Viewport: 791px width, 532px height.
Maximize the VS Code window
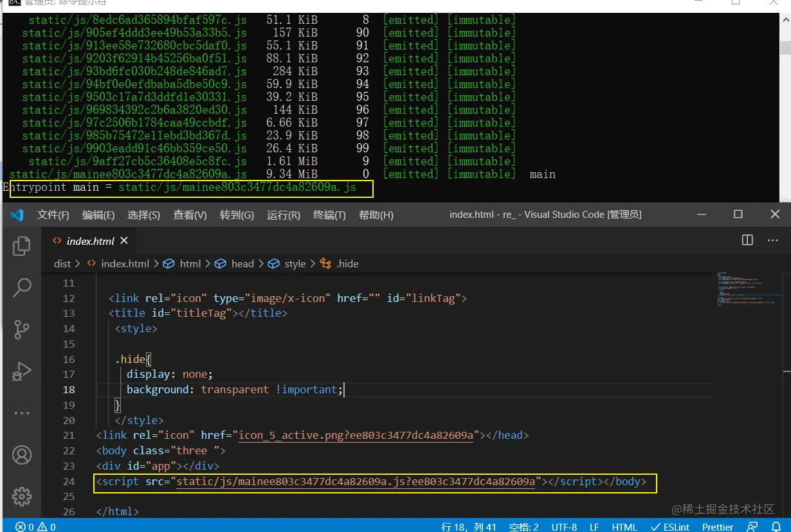738,214
